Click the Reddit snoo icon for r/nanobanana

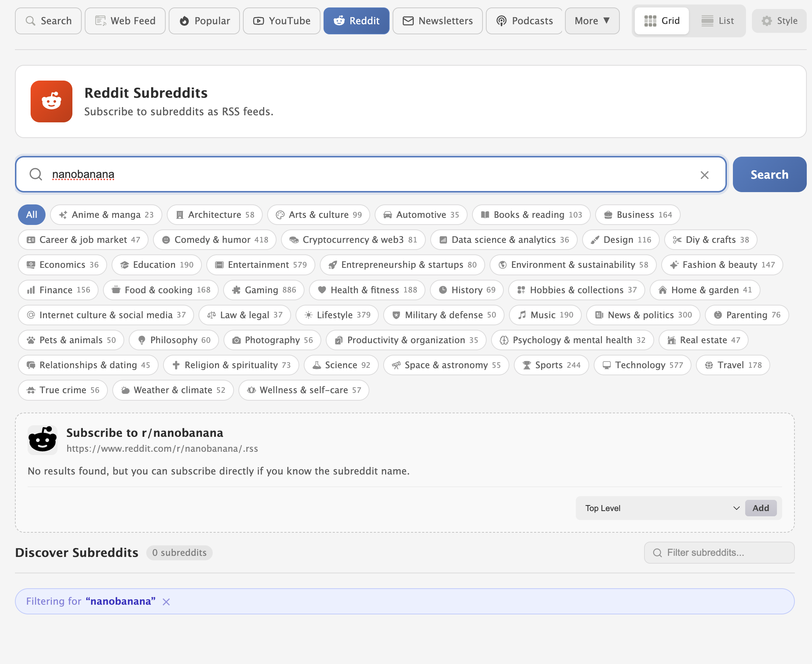click(x=43, y=440)
